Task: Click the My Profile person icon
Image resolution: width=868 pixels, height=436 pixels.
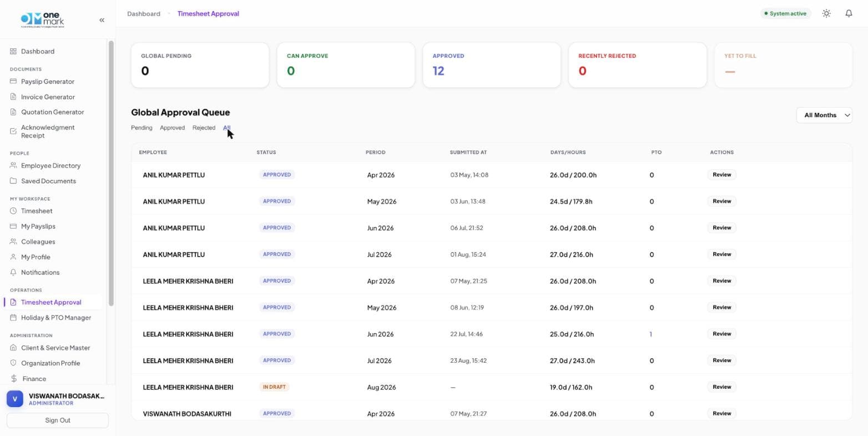Action: (x=13, y=257)
